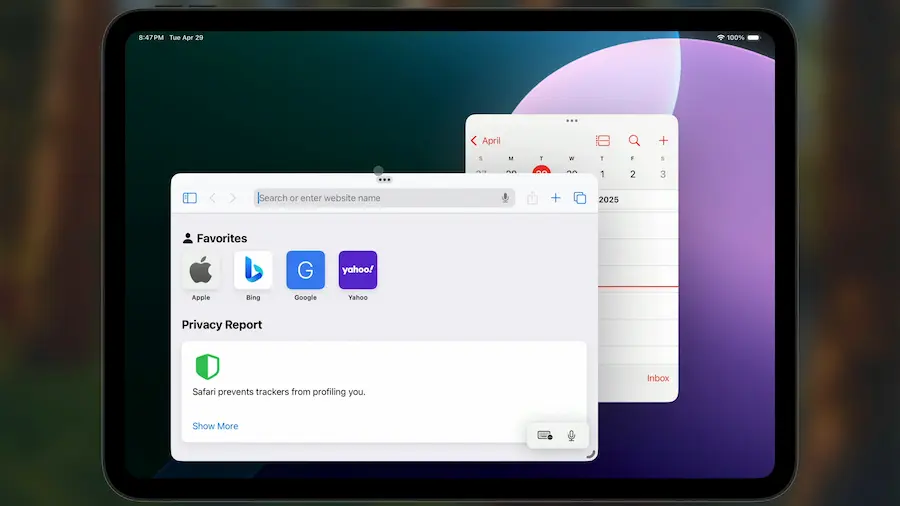The image size is (900, 506).
Task: Open Safari window's three-dot multitasking menu
Action: 384,180
